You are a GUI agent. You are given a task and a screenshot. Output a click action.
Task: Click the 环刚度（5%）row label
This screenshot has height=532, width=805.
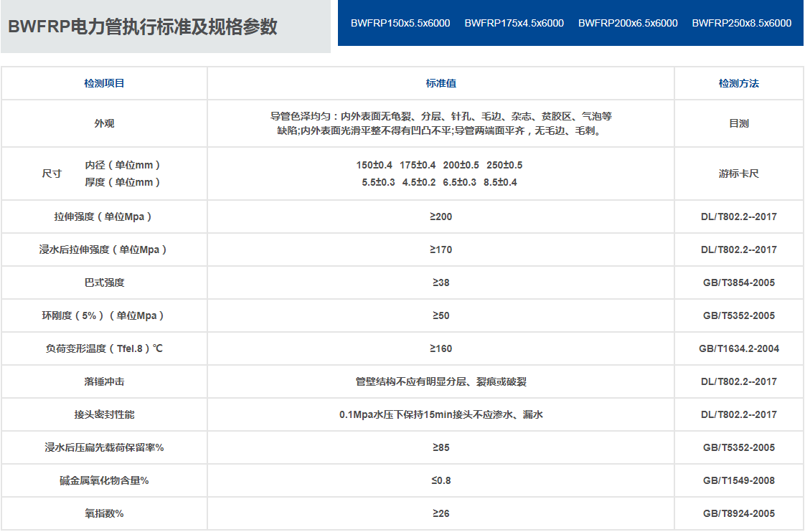[103, 315]
